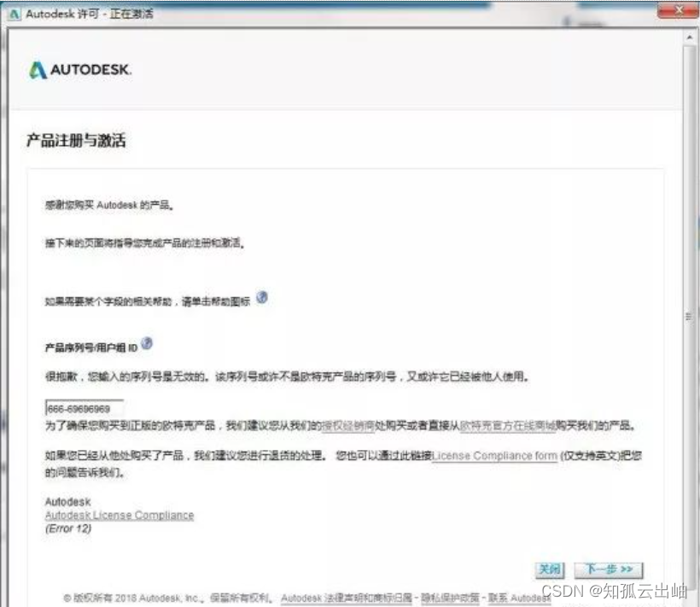Screen dimensions: 700x607
Task: Click the 下一步 >> button
Action: point(609,569)
